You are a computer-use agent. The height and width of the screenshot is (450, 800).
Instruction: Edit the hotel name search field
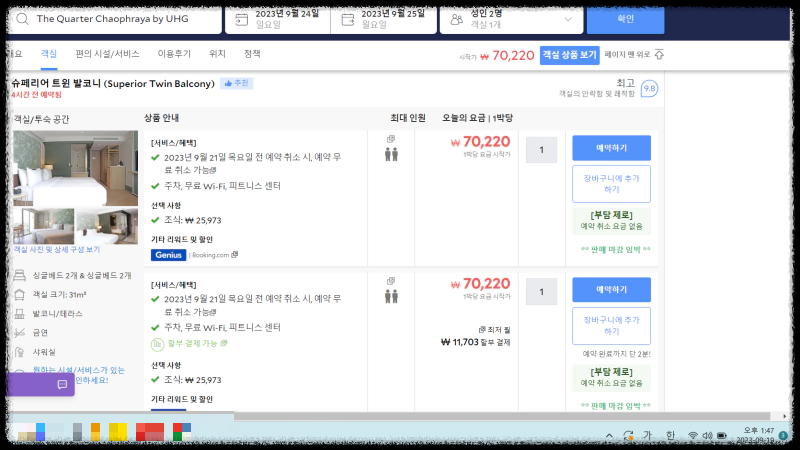point(115,19)
